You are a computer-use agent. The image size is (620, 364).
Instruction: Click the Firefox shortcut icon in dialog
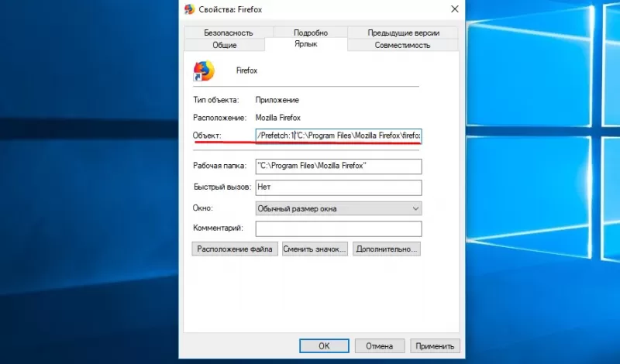(x=204, y=70)
